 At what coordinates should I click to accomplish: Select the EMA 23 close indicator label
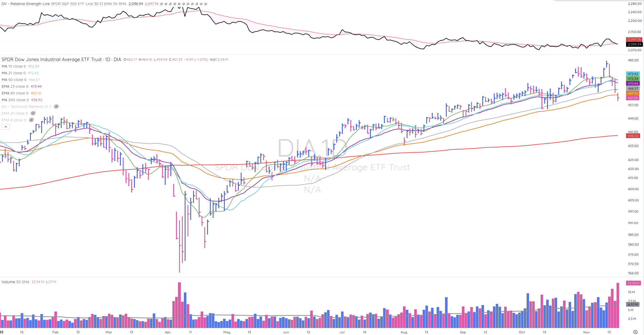[15, 87]
